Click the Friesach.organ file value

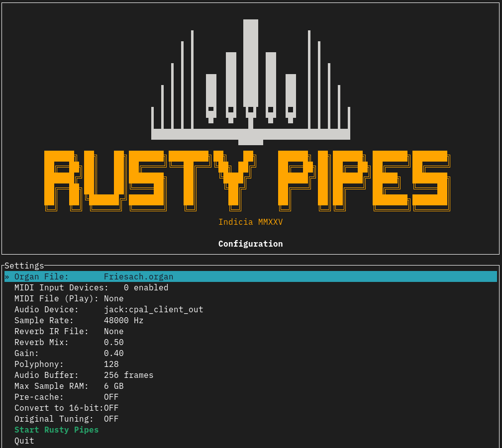click(x=138, y=277)
